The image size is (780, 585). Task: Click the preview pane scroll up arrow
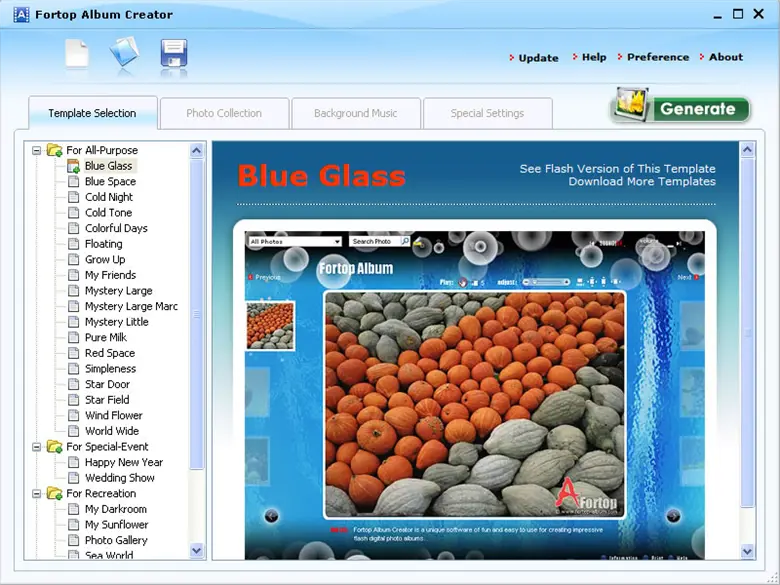[747, 149]
